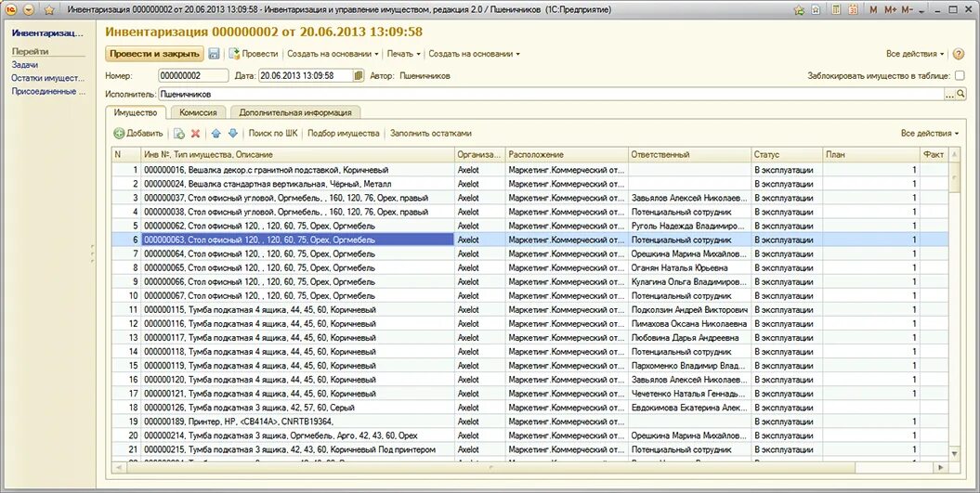Click Пимахова Оксана Николаевна cell
The height and width of the screenshot is (493, 980).
point(688,324)
